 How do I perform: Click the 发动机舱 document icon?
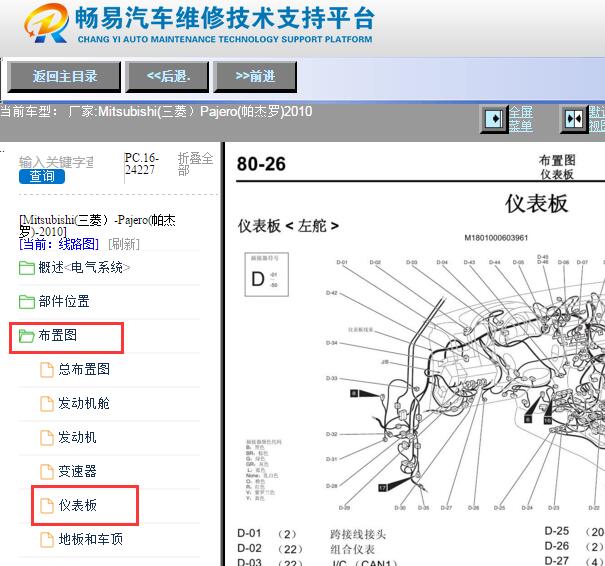coord(47,404)
